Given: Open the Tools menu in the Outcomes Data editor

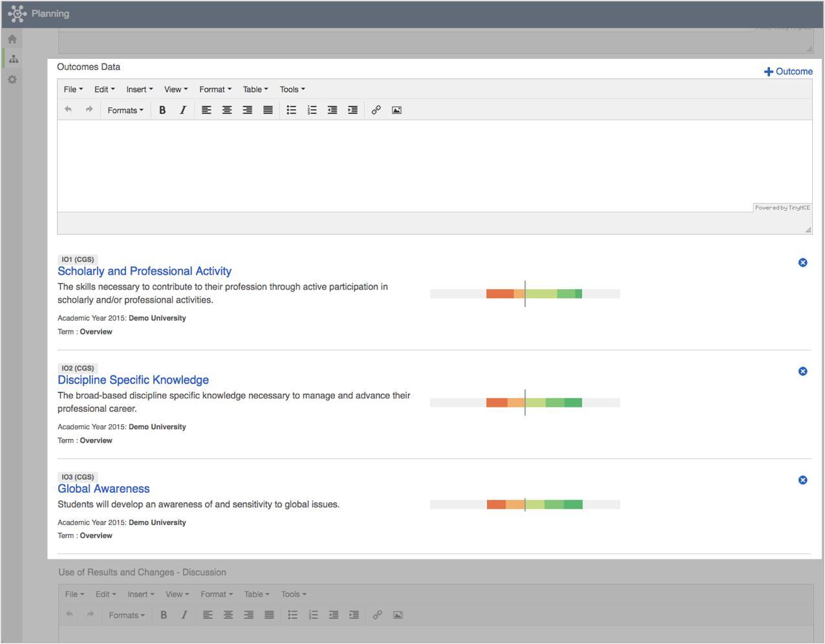Looking at the screenshot, I should [x=292, y=89].
